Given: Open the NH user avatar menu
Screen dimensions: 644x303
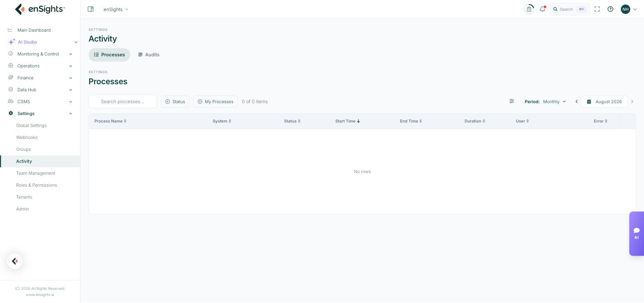Looking at the screenshot, I should [x=628, y=9].
